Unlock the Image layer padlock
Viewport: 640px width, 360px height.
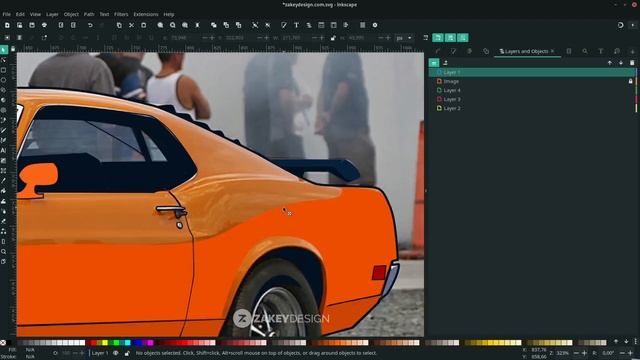631,81
